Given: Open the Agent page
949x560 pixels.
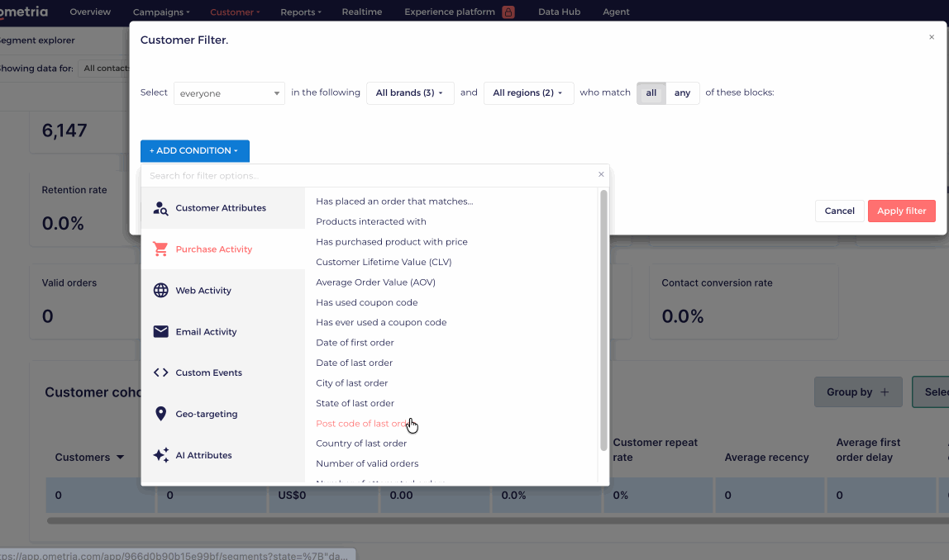Looking at the screenshot, I should point(616,12).
